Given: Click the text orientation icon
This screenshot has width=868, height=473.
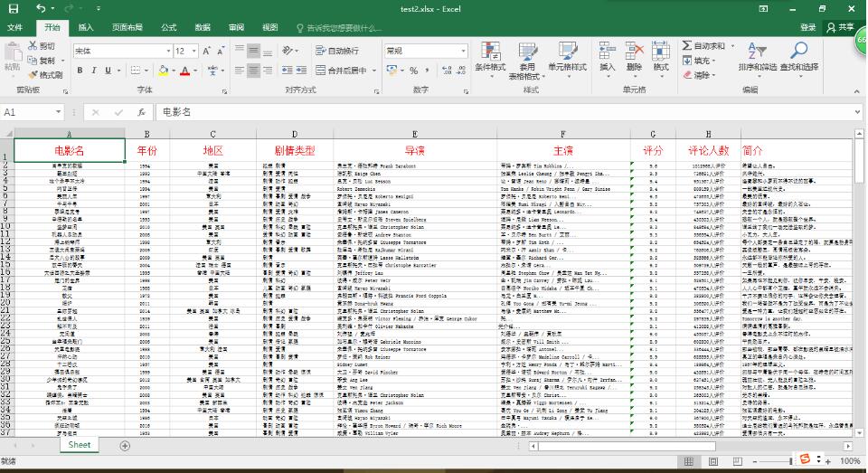Looking at the screenshot, I should [x=288, y=51].
